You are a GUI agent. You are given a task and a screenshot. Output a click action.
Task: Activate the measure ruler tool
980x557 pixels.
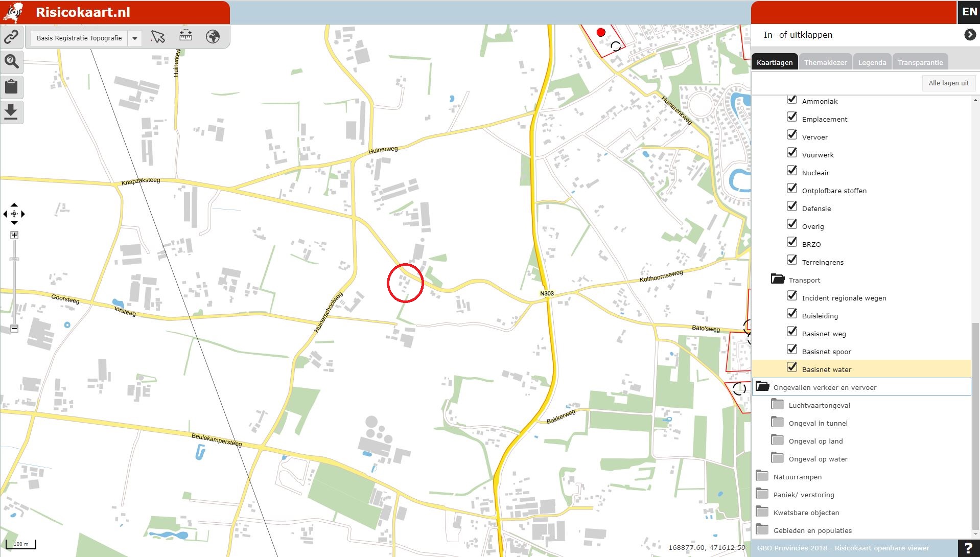pyautogui.click(x=185, y=36)
